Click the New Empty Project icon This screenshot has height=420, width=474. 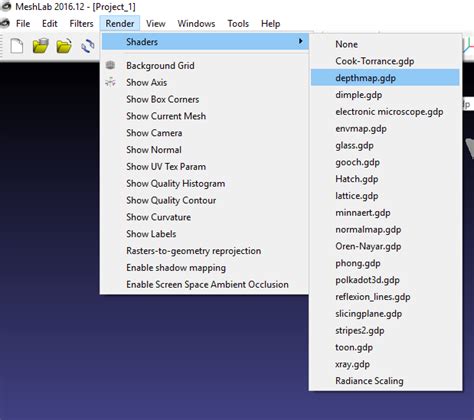click(x=17, y=46)
